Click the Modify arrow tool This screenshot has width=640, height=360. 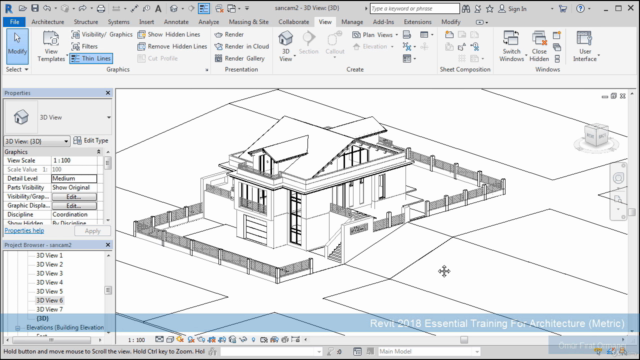tap(17, 46)
